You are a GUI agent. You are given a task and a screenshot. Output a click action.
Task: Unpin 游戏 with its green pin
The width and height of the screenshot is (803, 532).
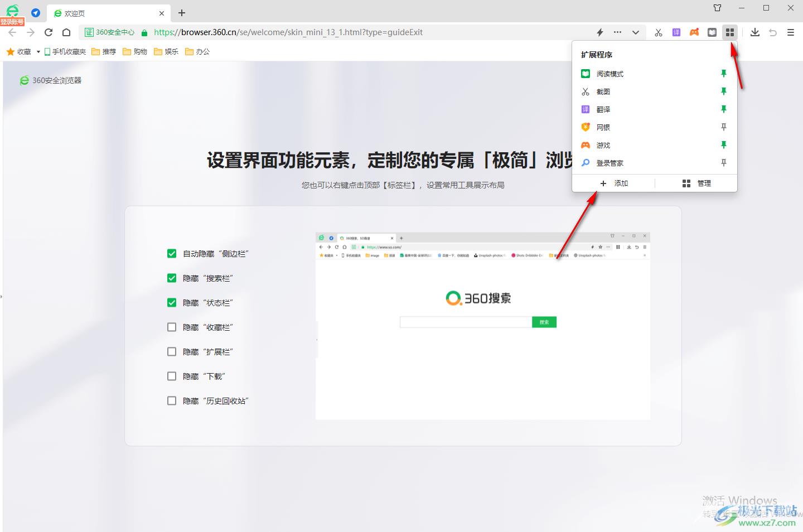pos(724,145)
